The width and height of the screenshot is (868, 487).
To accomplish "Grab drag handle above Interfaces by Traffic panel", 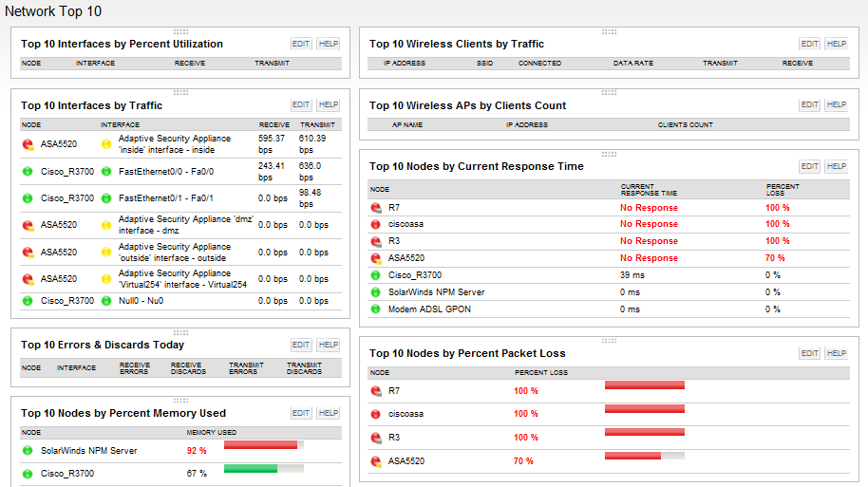I will 180,92.
